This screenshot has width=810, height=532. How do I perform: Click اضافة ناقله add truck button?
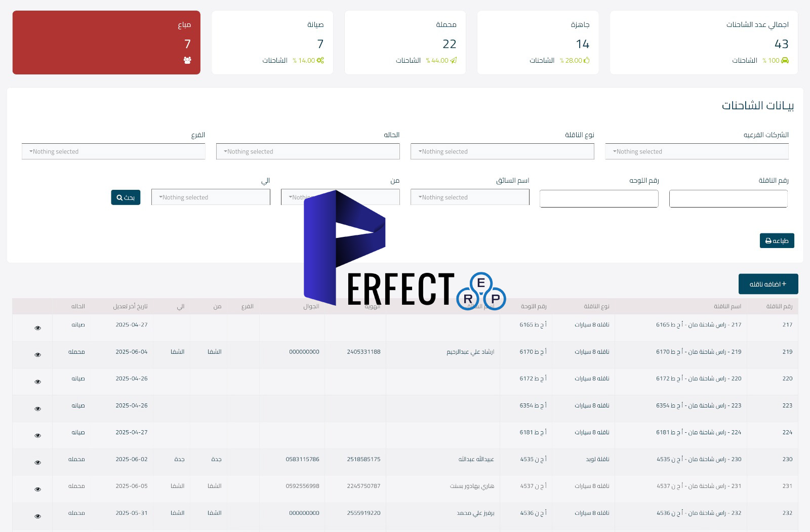tap(768, 284)
